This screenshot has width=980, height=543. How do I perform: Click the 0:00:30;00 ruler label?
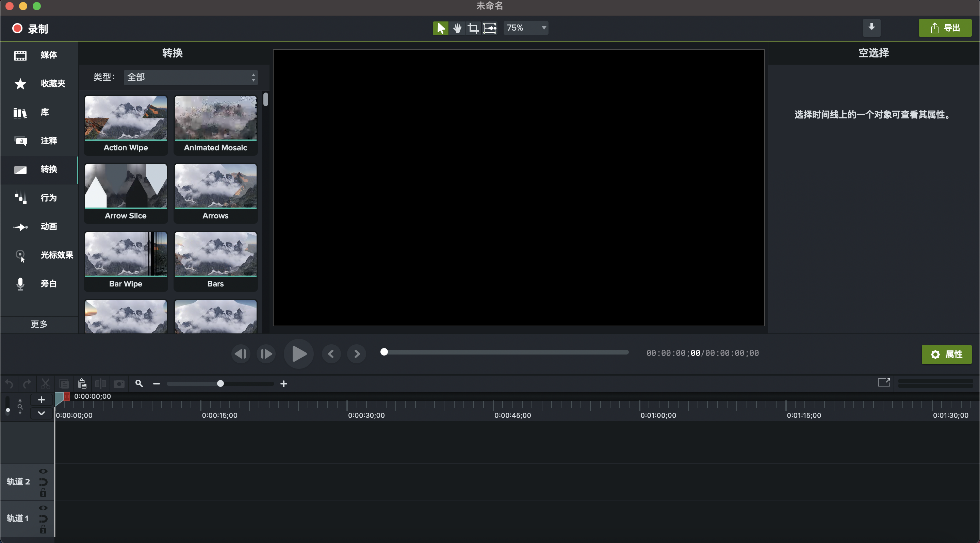(366, 416)
